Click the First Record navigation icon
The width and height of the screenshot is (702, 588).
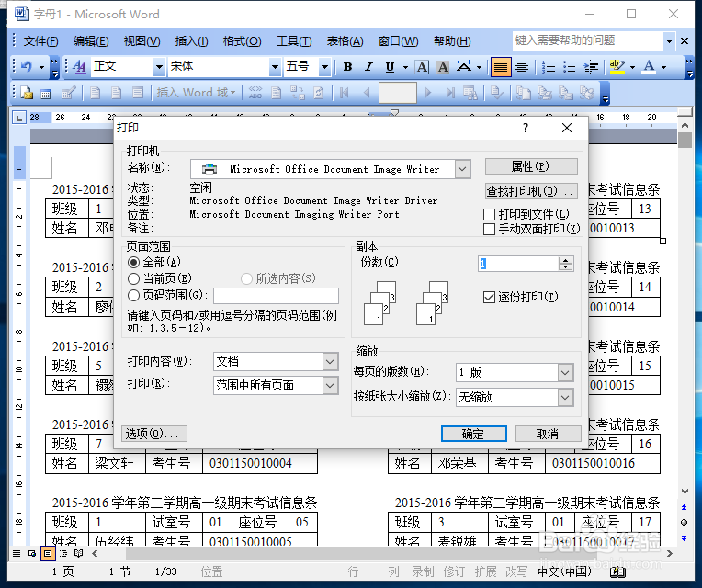point(345,93)
